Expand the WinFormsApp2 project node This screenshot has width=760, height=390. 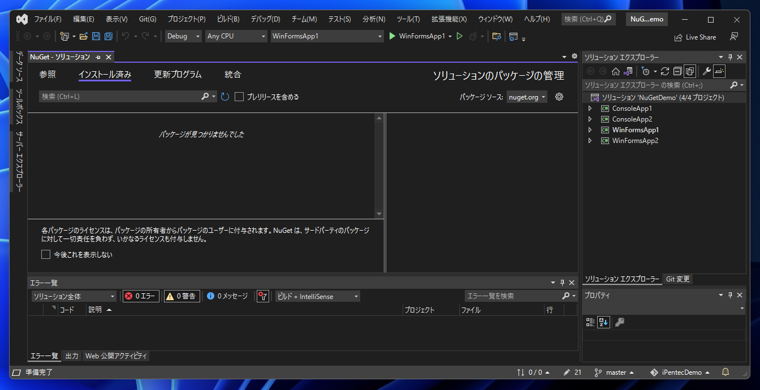point(590,141)
